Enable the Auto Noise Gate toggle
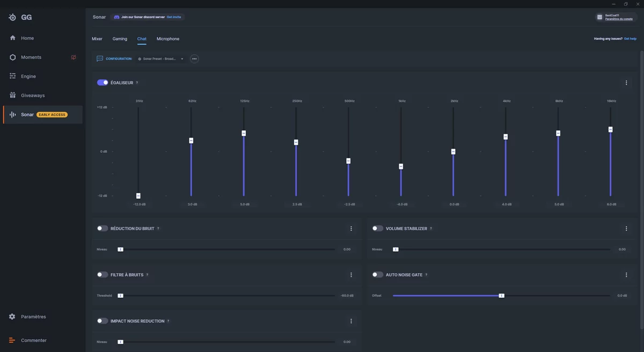The width and height of the screenshot is (644, 352). [378, 275]
